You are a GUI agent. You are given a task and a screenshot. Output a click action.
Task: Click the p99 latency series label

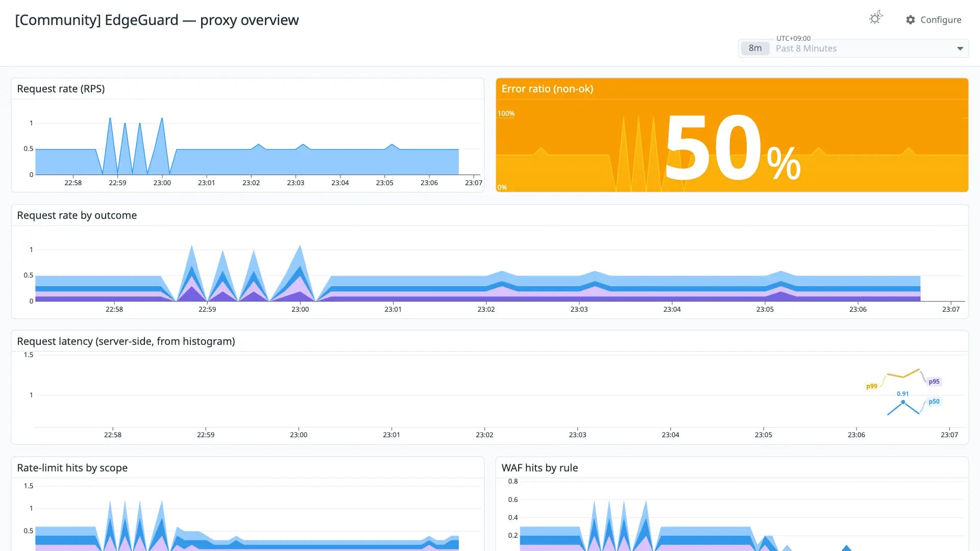pyautogui.click(x=872, y=386)
